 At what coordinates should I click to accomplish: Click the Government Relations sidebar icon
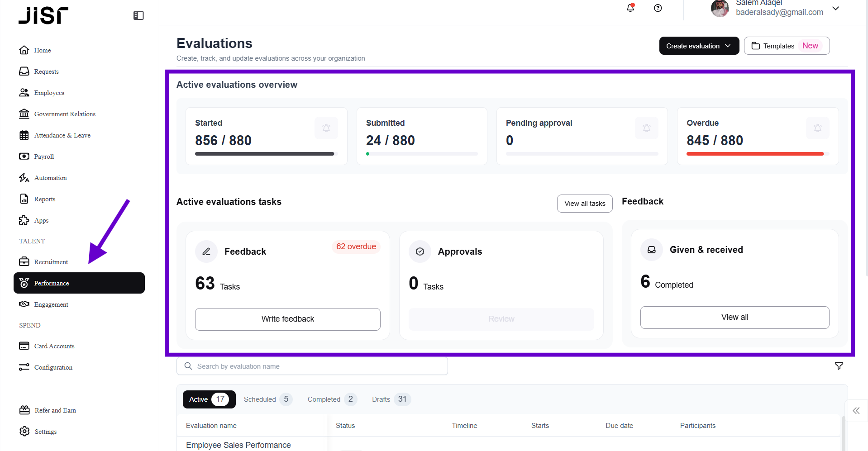24,114
